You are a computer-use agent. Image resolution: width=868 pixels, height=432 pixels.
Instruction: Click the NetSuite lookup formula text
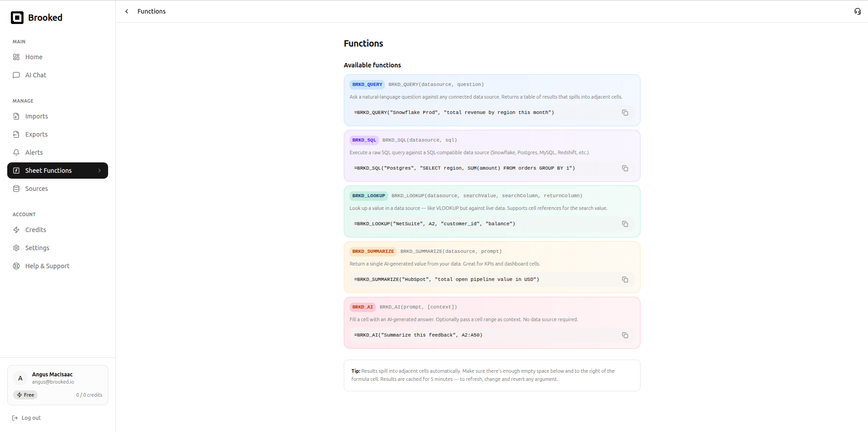pos(434,224)
